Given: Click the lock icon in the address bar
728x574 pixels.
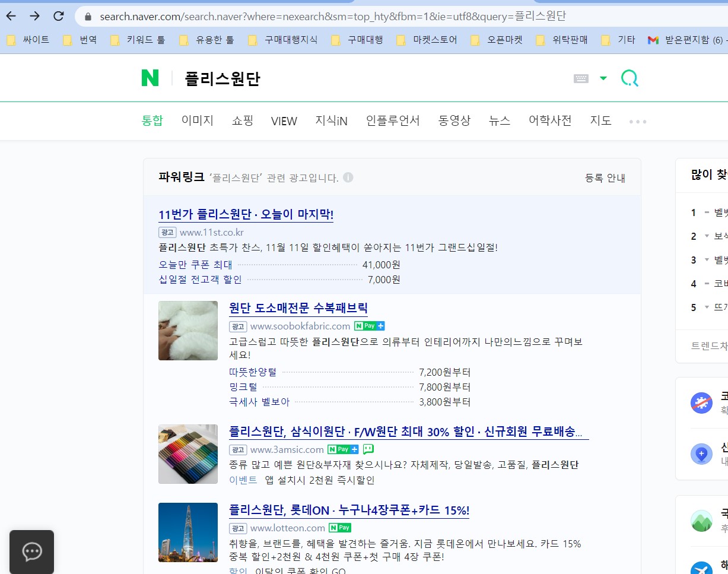Looking at the screenshot, I should point(89,17).
